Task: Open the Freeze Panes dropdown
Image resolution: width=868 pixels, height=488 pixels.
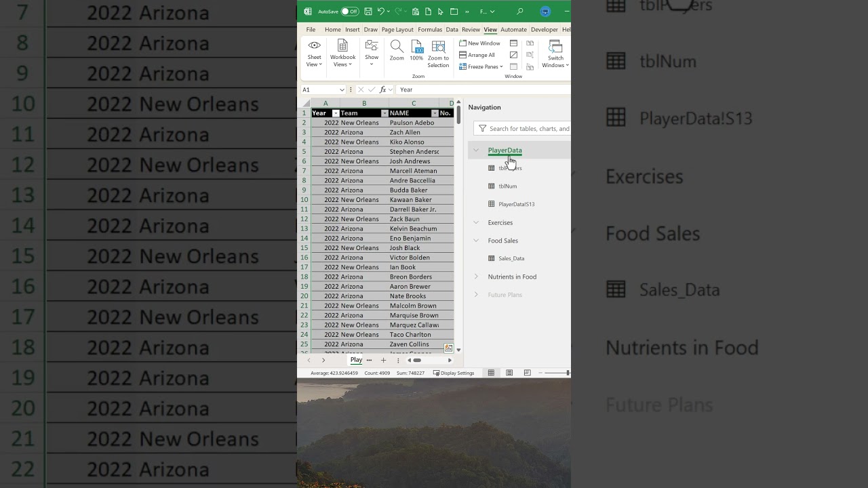Action: coord(481,66)
